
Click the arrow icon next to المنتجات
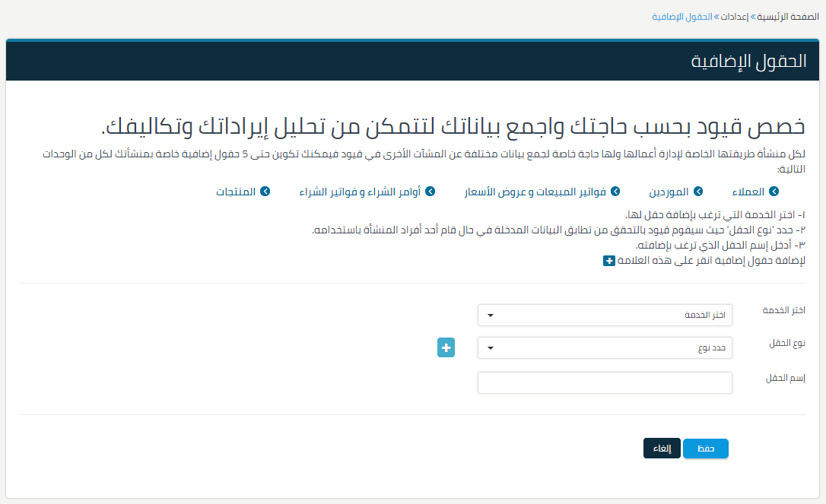(265, 192)
